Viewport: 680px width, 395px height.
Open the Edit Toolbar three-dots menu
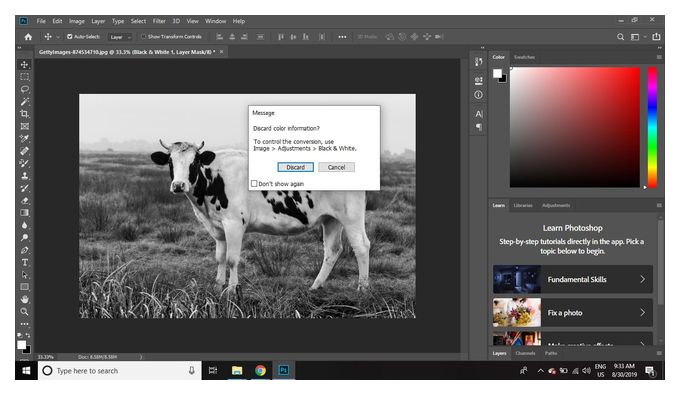click(25, 324)
